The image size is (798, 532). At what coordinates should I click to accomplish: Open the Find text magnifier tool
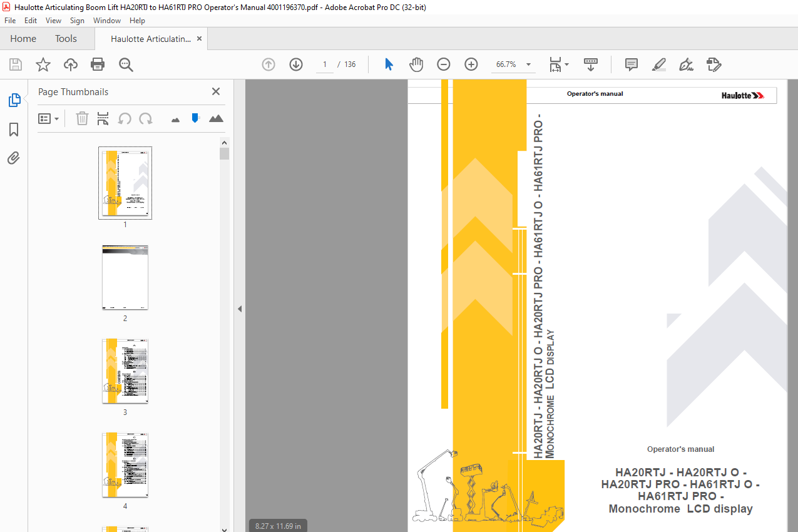click(126, 64)
